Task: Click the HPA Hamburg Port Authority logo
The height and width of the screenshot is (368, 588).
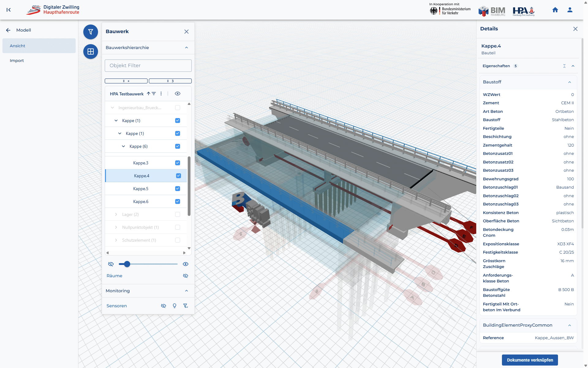Action: click(x=524, y=11)
